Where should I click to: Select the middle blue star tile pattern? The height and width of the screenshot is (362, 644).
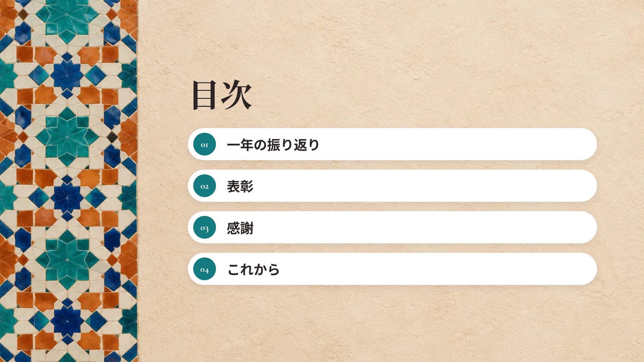pyautogui.click(x=67, y=198)
